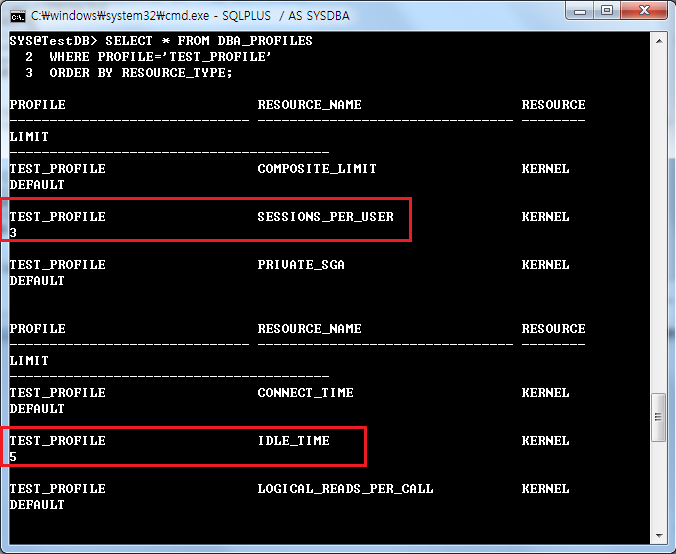Click the PRIVATE_SGA resource name
Image resolution: width=676 pixels, height=554 pixels.
click(x=301, y=264)
